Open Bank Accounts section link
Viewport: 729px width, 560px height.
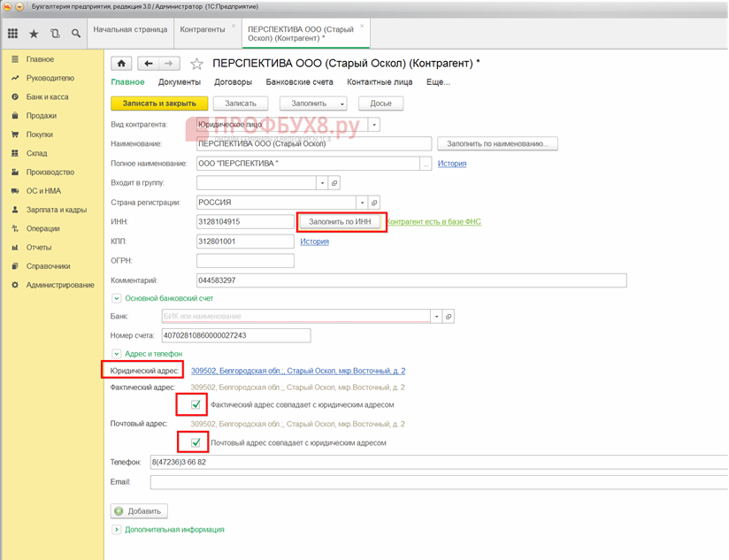point(299,82)
